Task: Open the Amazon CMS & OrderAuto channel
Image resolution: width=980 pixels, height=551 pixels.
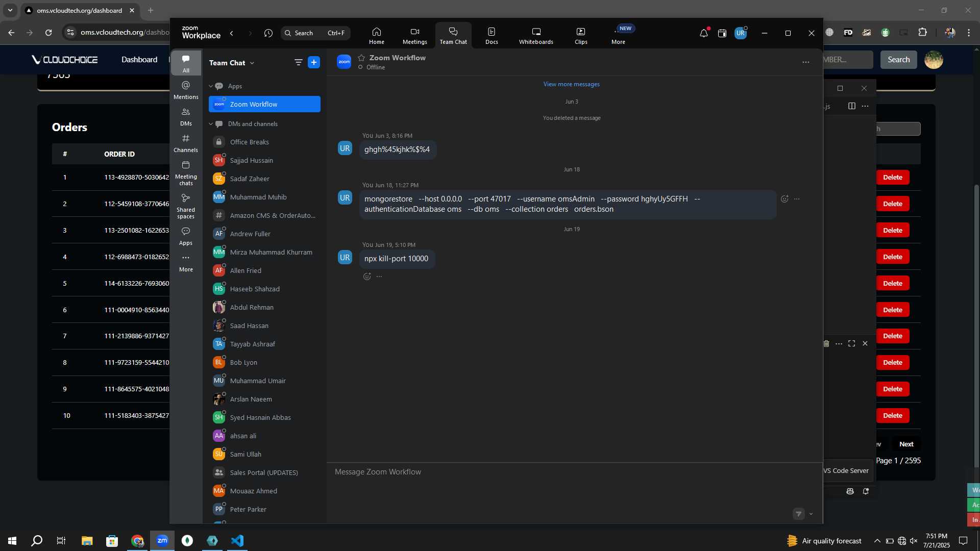Action: [264, 215]
